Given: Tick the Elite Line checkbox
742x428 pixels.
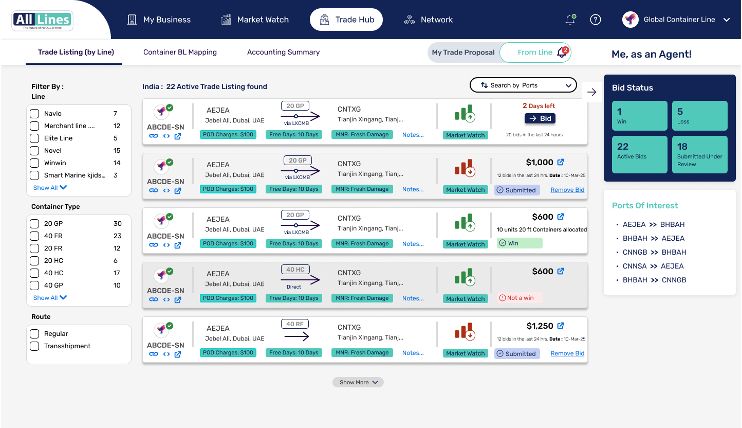Looking at the screenshot, I should point(35,138).
